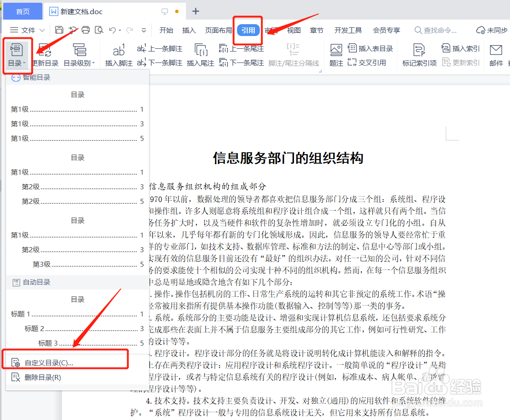Click the print preview icon
Screen dimensions: 510x420
point(98,29)
